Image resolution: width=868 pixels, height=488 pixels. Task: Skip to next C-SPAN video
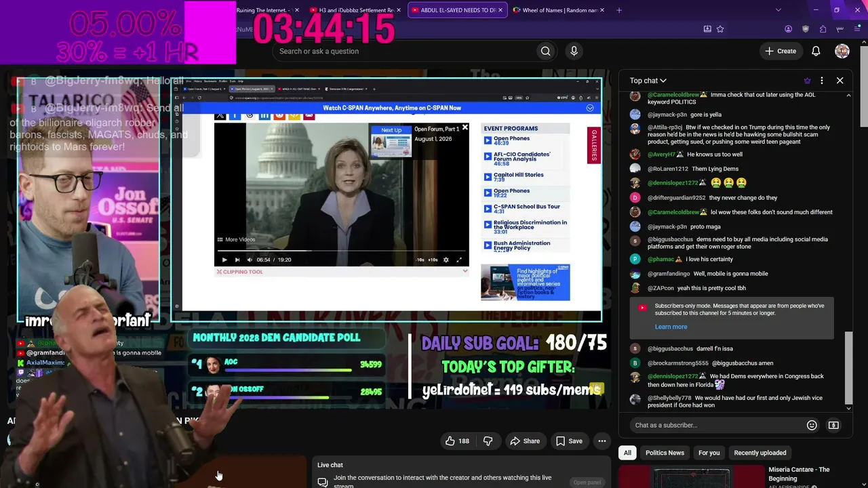[x=237, y=260]
